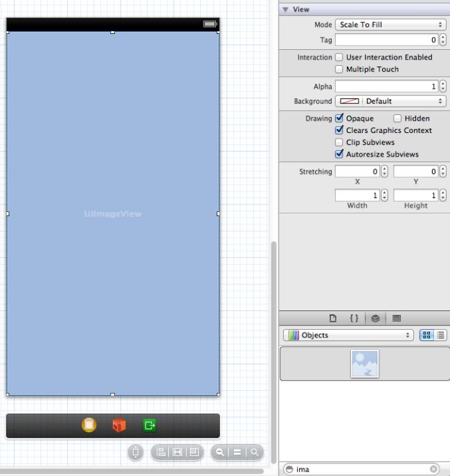Collapse the View section disclosure triangle
The height and width of the screenshot is (476, 450).
pyautogui.click(x=285, y=10)
